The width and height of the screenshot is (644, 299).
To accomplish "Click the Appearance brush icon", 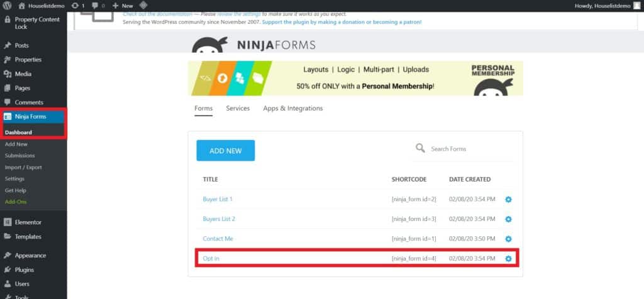I will [8, 256].
